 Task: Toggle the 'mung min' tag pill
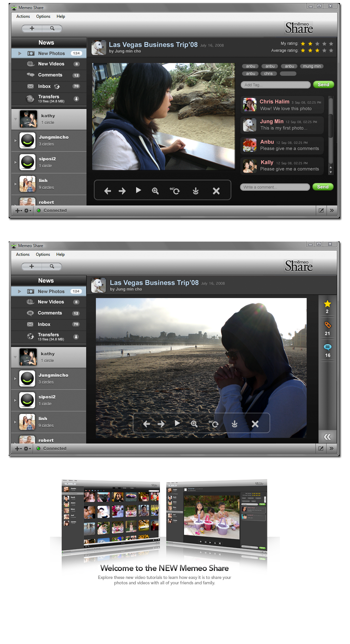[312, 66]
